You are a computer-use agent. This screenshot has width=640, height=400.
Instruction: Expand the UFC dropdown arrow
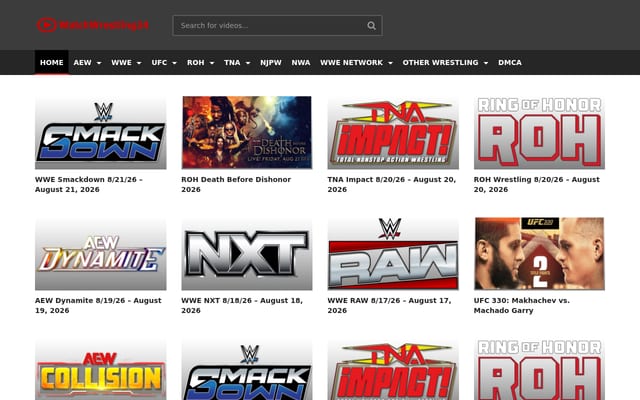pos(174,63)
